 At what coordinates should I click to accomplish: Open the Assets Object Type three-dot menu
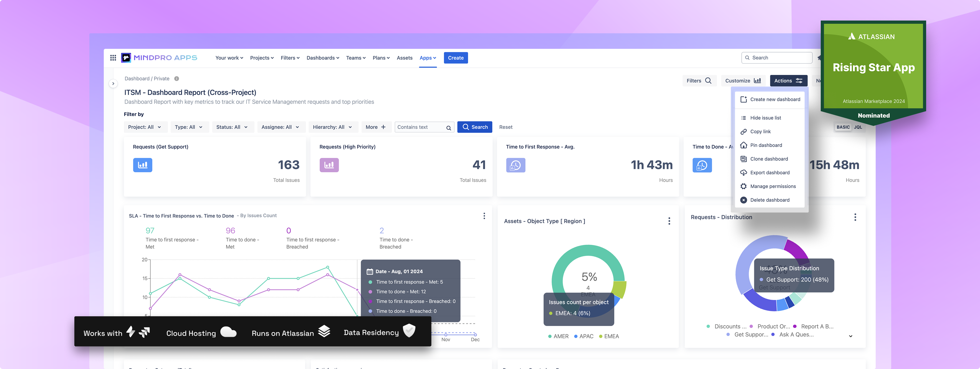(669, 221)
